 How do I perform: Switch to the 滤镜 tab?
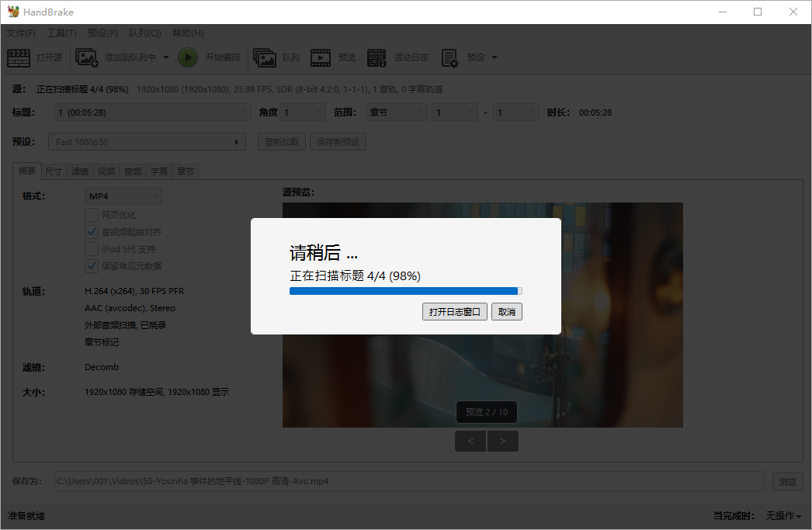click(x=80, y=171)
